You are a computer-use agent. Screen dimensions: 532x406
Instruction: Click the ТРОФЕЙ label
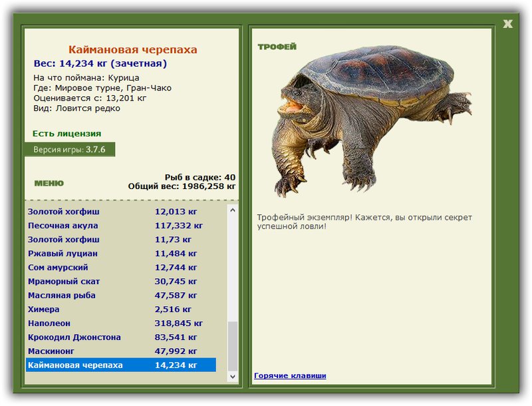277,47
